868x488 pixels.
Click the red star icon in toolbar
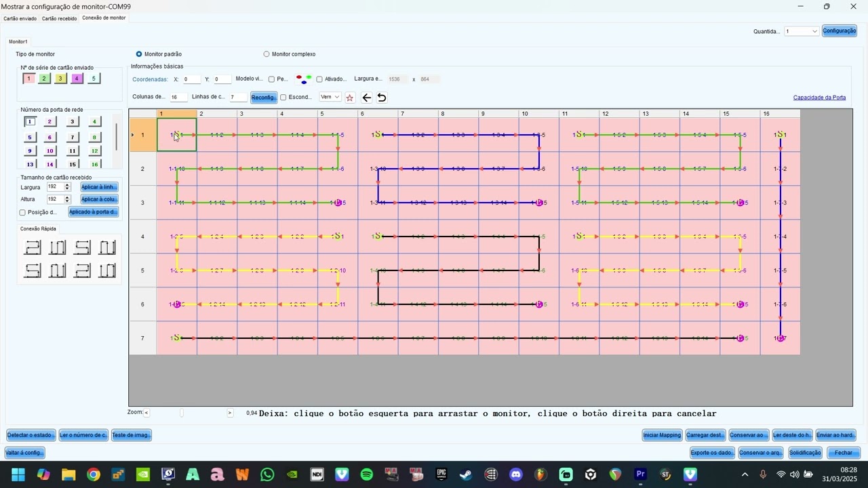(x=350, y=98)
